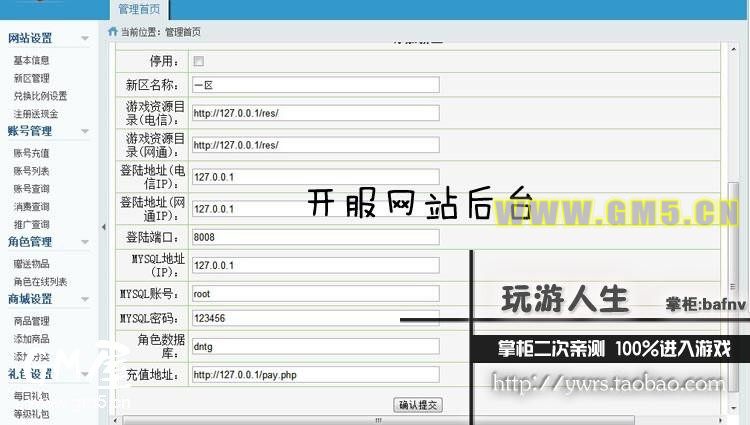This screenshot has width=750, height=425.
Task: Click the horizontal scrollbar left arrow
Action: 116,421
